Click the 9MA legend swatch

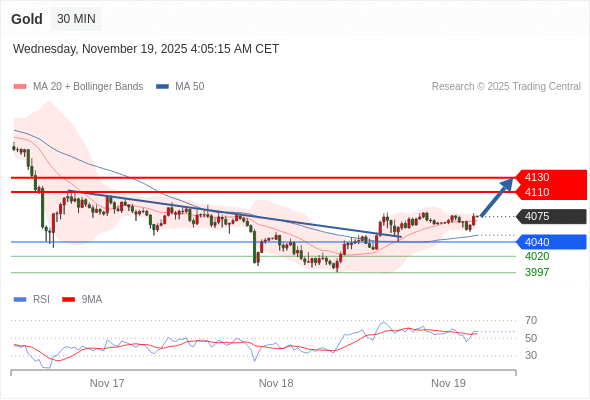(x=68, y=300)
